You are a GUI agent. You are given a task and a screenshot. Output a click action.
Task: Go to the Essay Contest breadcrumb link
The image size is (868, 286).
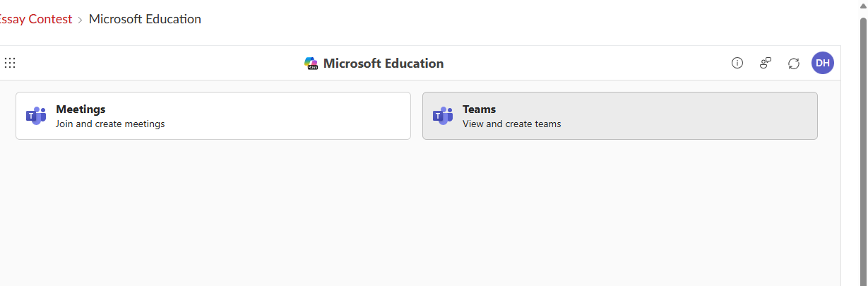tap(35, 19)
